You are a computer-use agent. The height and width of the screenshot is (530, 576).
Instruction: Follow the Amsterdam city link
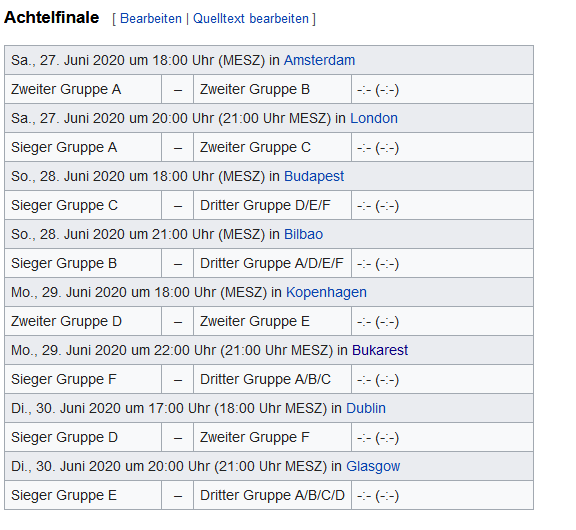(x=319, y=60)
